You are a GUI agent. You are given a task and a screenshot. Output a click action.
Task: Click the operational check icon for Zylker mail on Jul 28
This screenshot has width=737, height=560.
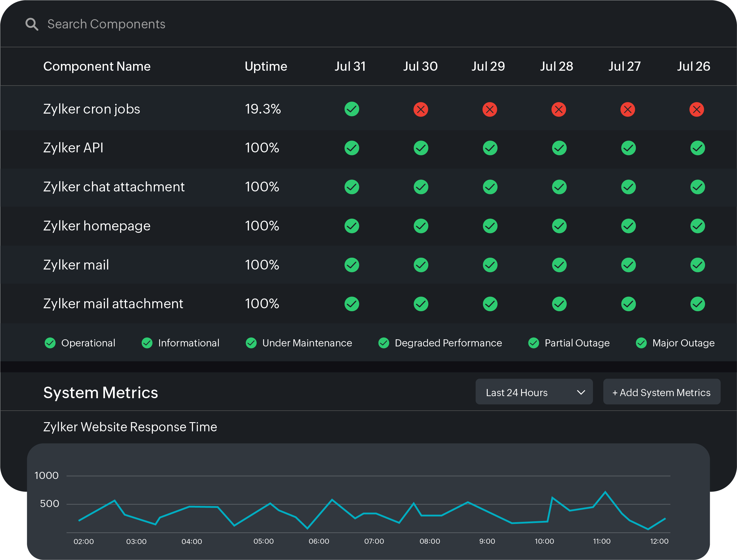(559, 265)
